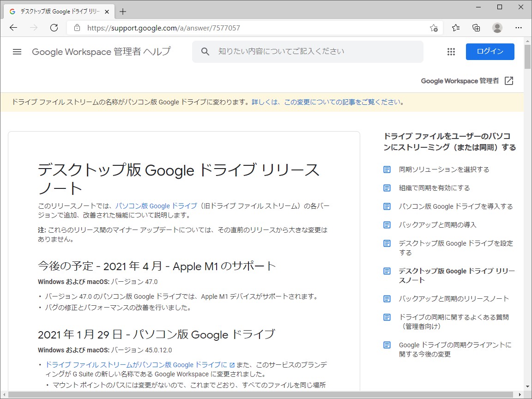Click the browser back arrow
532x399 pixels.
pyautogui.click(x=13, y=27)
